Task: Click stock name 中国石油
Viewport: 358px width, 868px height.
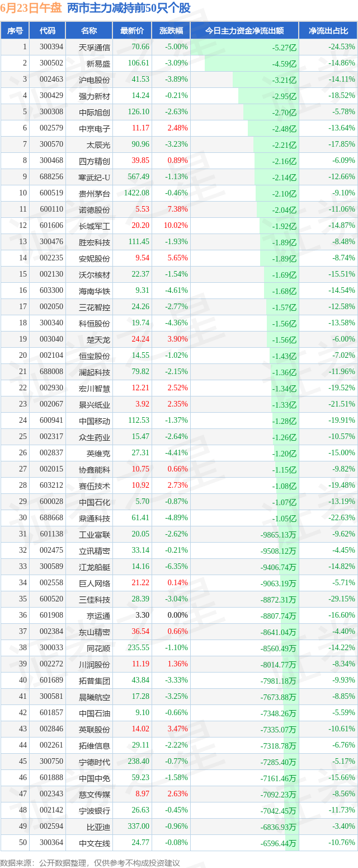Action: point(95,713)
